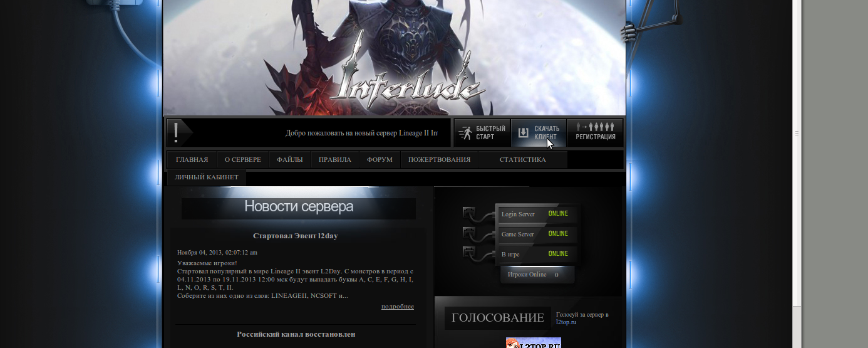Click the date Ноября 04, 2013 text
This screenshot has width=868, height=348.
click(217, 252)
